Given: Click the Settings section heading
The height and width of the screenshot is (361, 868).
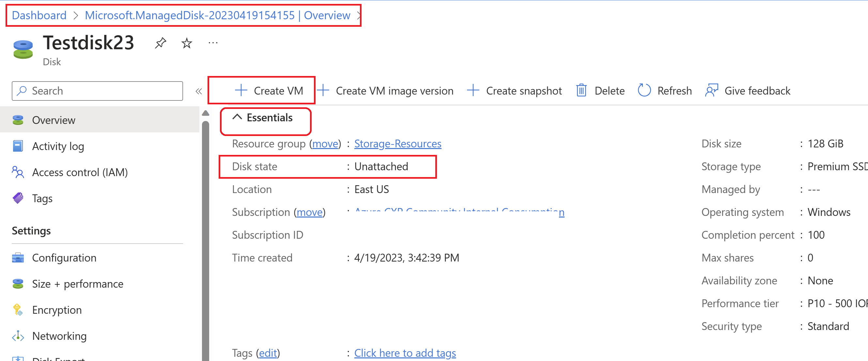Looking at the screenshot, I should coord(31,231).
